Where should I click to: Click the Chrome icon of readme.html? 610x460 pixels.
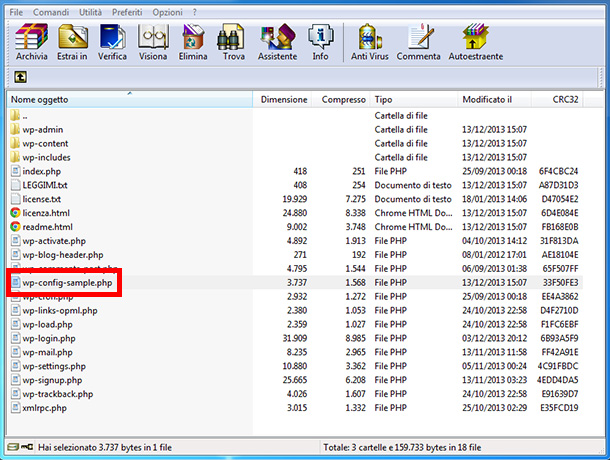[x=15, y=226]
